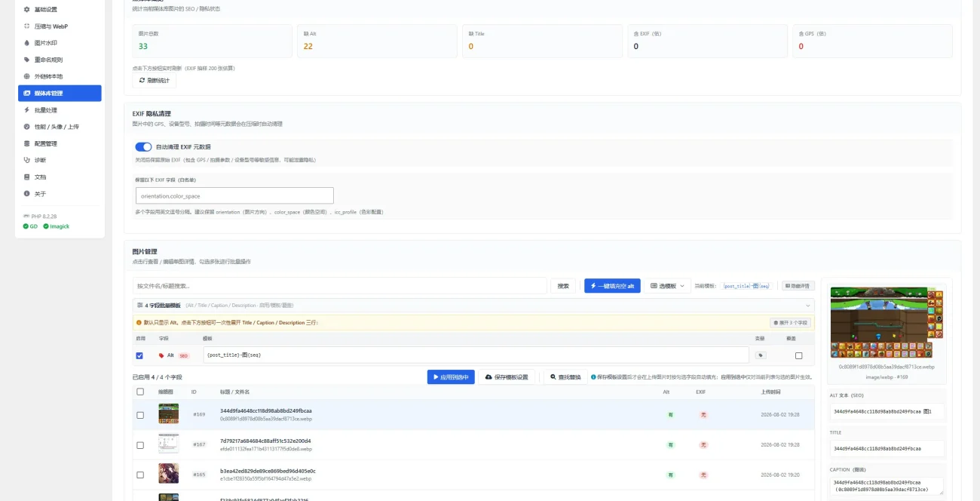This screenshot has width=980, height=501.
Task: Go to 压缩与 WebP settings
Action: click(x=60, y=26)
